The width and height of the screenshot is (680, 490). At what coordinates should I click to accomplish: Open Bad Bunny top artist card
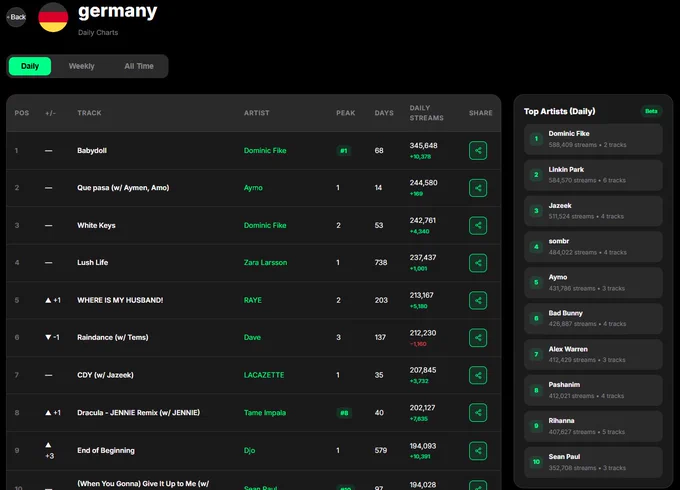point(593,319)
